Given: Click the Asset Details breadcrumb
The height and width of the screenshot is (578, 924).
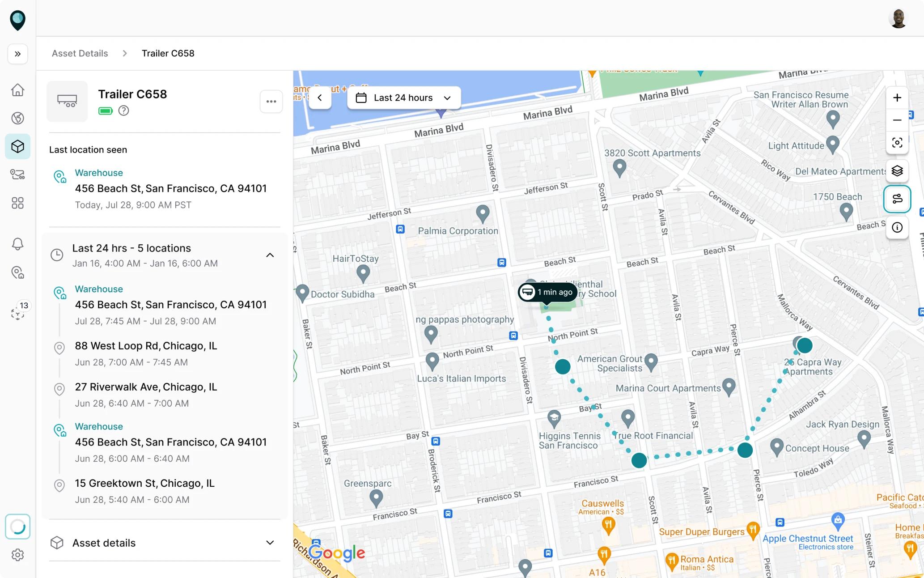Looking at the screenshot, I should click(x=80, y=53).
